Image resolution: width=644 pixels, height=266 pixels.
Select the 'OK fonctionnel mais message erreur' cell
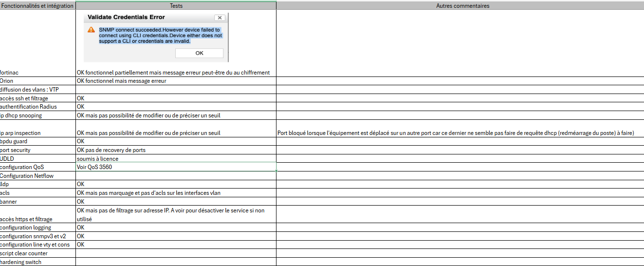coord(176,81)
